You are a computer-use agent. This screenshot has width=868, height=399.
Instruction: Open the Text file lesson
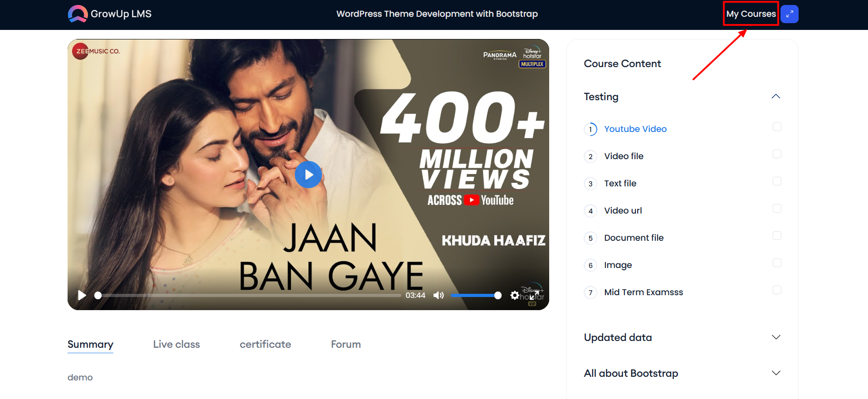(x=620, y=183)
